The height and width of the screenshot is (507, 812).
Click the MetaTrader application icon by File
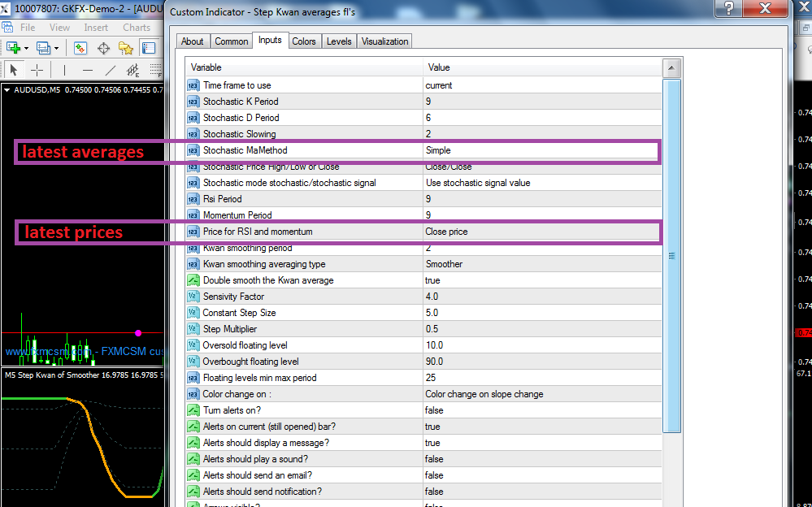7,28
